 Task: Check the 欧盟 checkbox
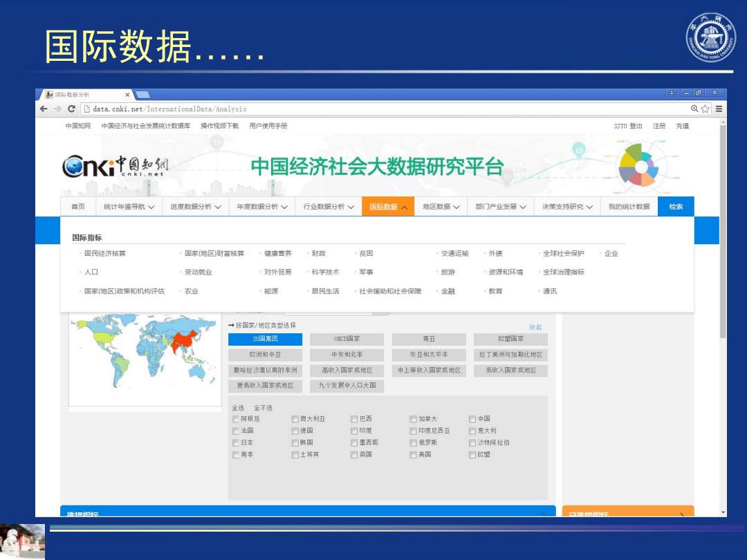[472, 455]
